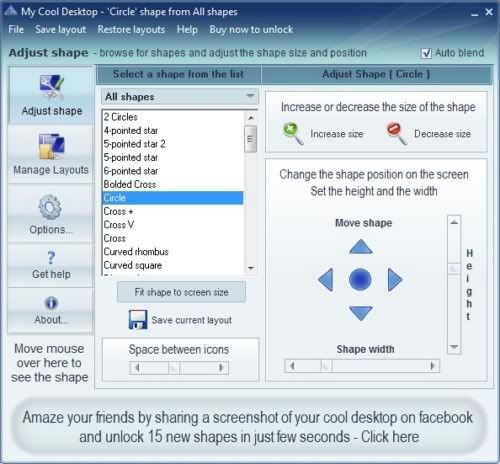This screenshot has height=464, width=500.
Task: Click the shapes list scrollbar down arrow
Action: point(251,268)
